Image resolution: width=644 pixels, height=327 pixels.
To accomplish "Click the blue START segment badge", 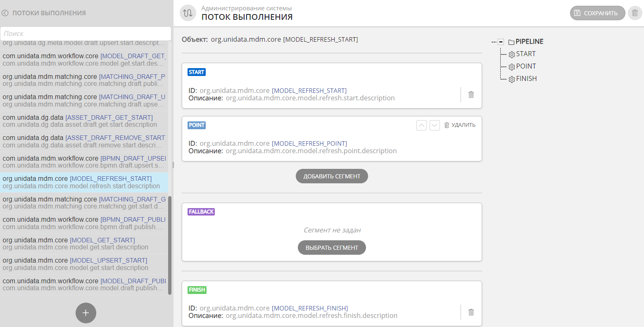I will coord(197,72).
